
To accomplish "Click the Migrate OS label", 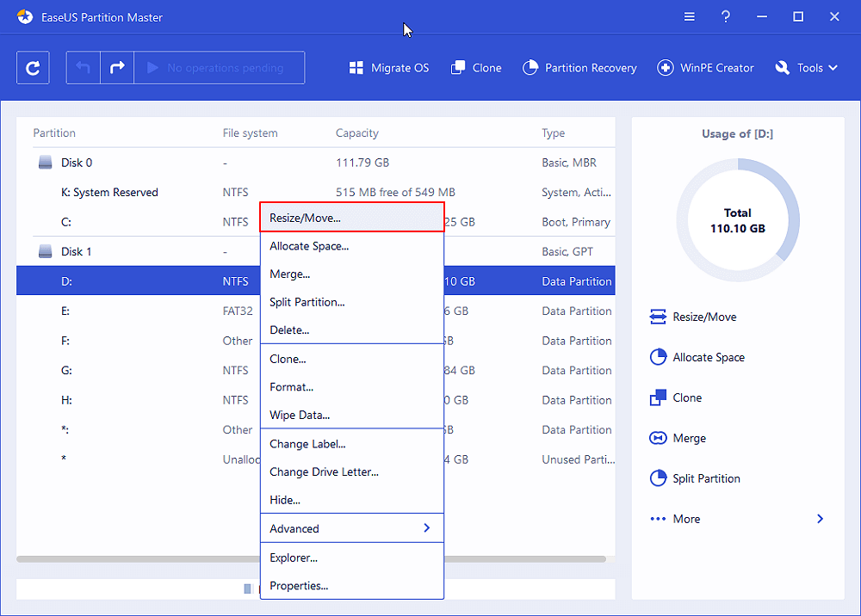I will click(x=400, y=68).
